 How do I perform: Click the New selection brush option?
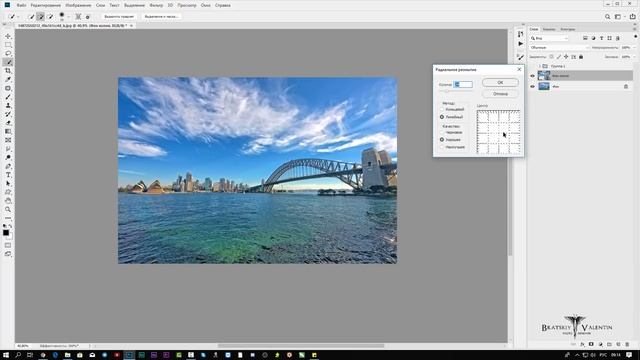pos(31,17)
